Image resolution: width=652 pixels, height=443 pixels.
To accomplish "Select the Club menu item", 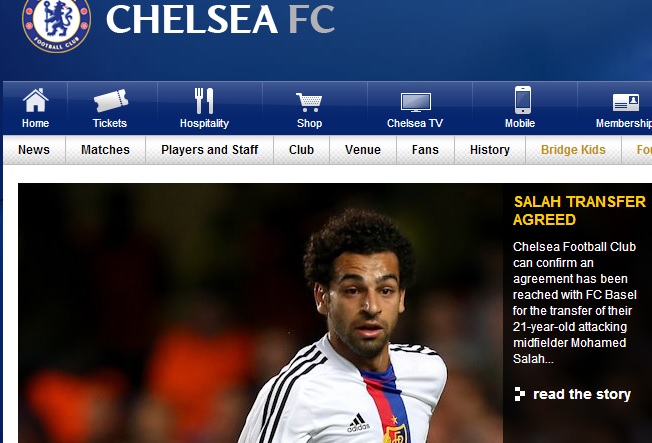I will 301,150.
